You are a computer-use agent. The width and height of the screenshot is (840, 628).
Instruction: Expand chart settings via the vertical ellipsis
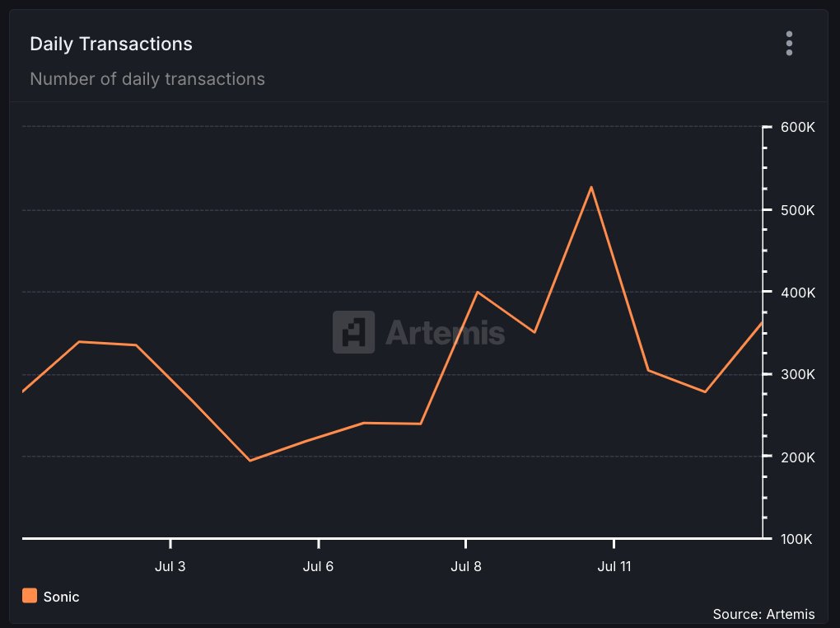coord(788,43)
